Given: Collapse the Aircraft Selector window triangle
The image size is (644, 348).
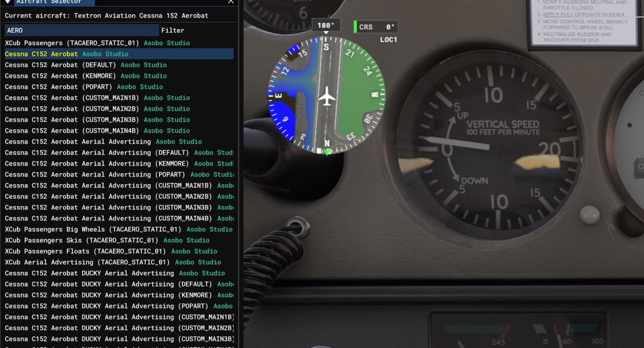Looking at the screenshot, I should pyautogui.click(x=7, y=2).
